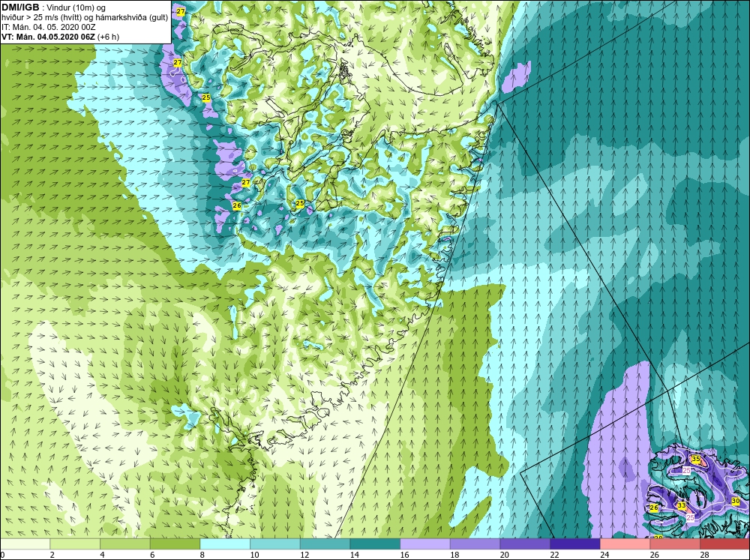Click the 12–14 m/s teal legend swatch
The image size is (750, 560).
point(325,544)
